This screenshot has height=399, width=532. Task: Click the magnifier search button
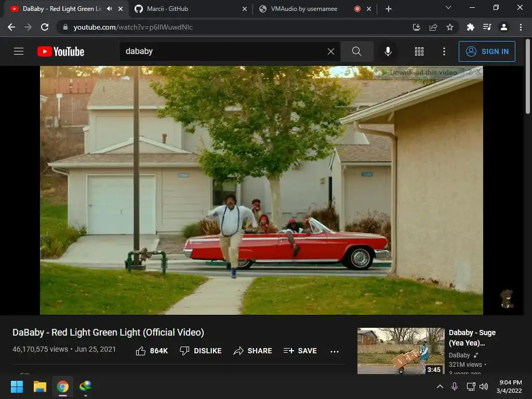(356, 51)
